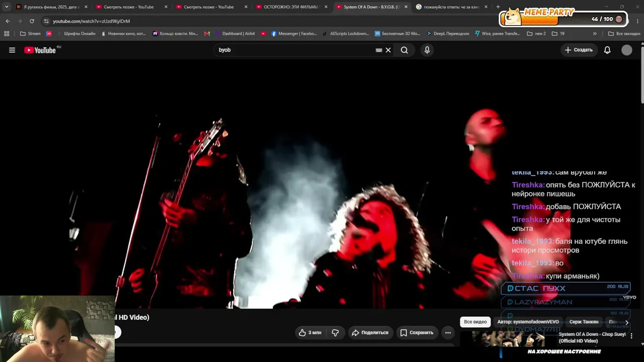
Task: Open the more actions three-dot button
Action: click(x=448, y=332)
